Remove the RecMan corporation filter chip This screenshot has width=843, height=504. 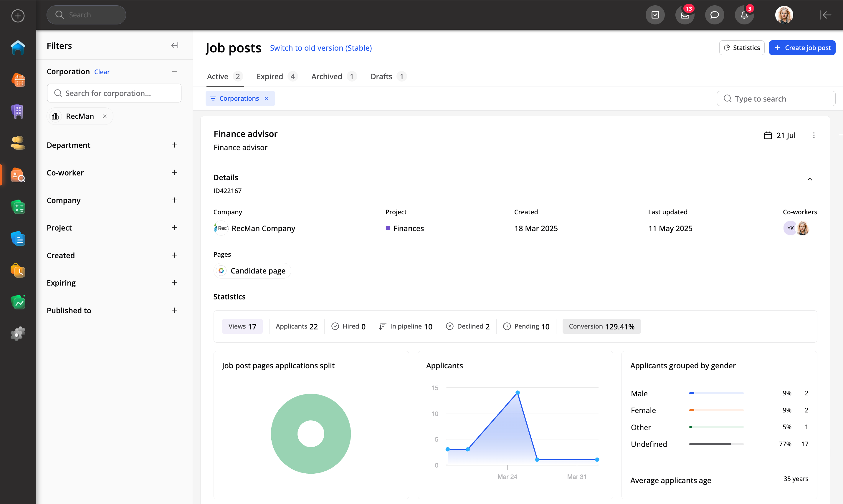(105, 116)
